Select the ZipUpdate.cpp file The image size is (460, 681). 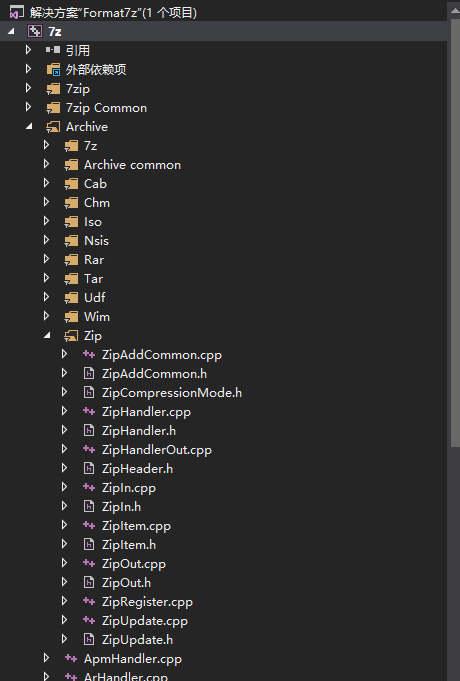(x=145, y=621)
